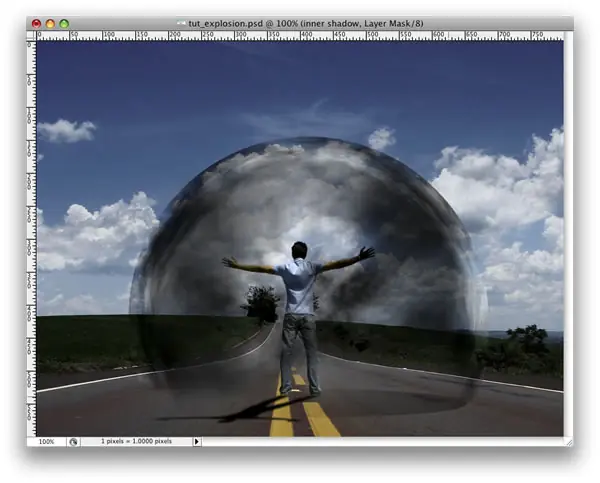Close the tut_explosion.psd window
This screenshot has width=600, height=483.
[x=36, y=24]
